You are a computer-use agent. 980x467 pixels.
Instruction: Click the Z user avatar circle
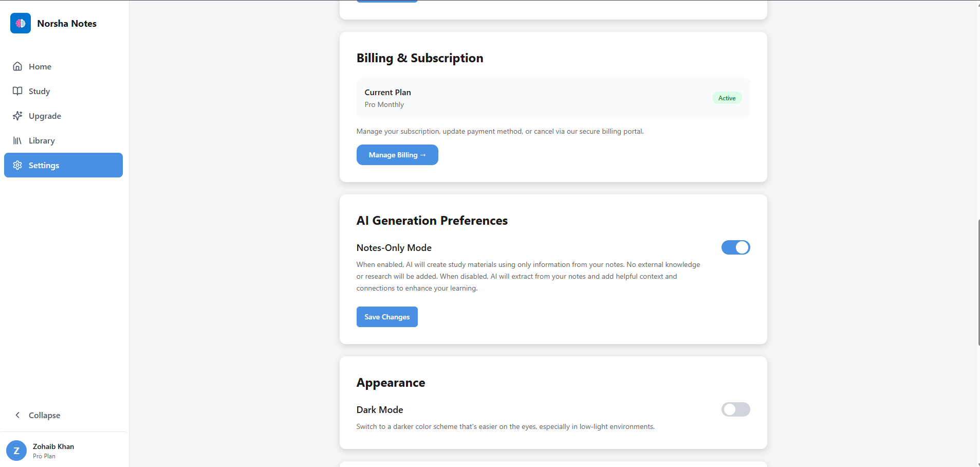tap(16, 451)
